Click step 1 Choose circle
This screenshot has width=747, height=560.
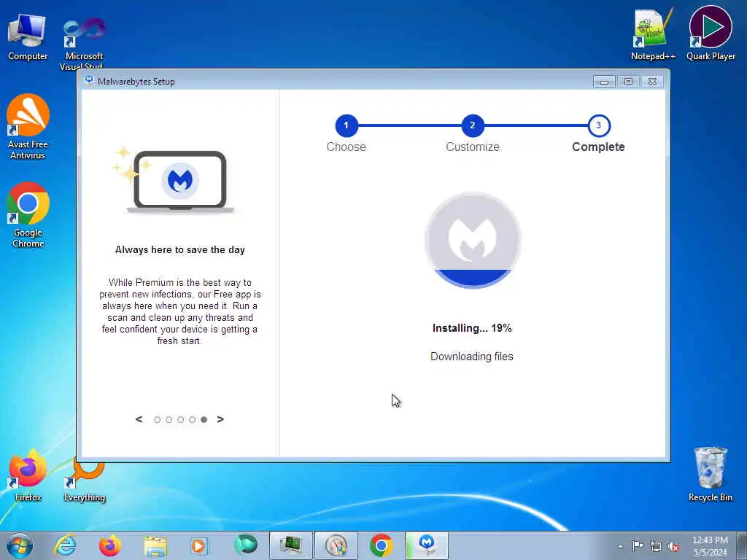[347, 125]
